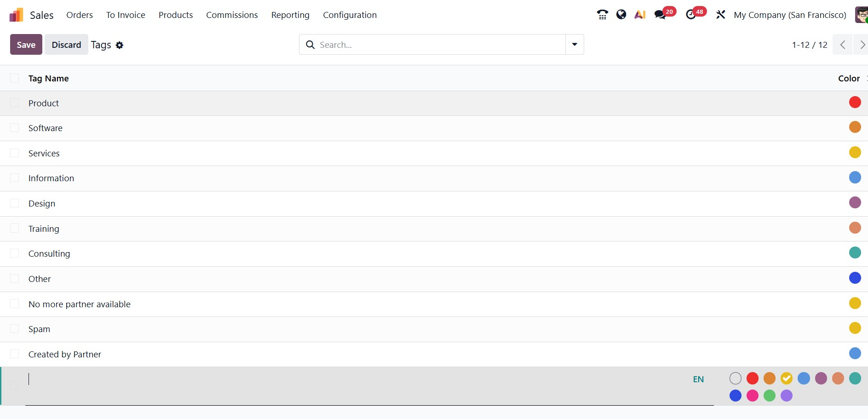The height and width of the screenshot is (419, 868).
Task: Open the Configuration menu
Action: 350,15
